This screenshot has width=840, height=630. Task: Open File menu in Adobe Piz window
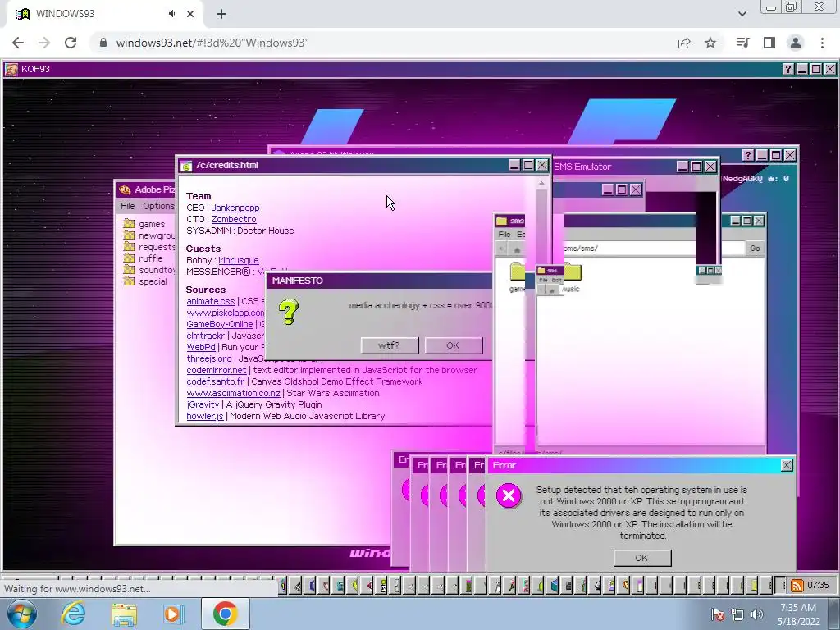pyautogui.click(x=127, y=206)
